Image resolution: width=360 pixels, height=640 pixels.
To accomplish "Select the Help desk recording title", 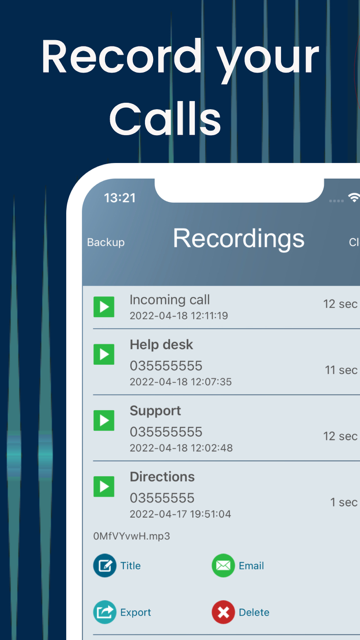I will [x=161, y=344].
